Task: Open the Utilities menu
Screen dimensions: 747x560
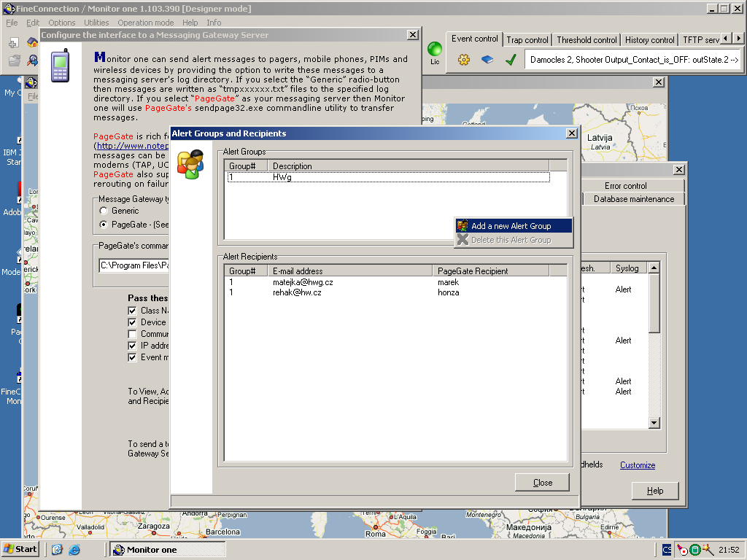Action: 96,23
